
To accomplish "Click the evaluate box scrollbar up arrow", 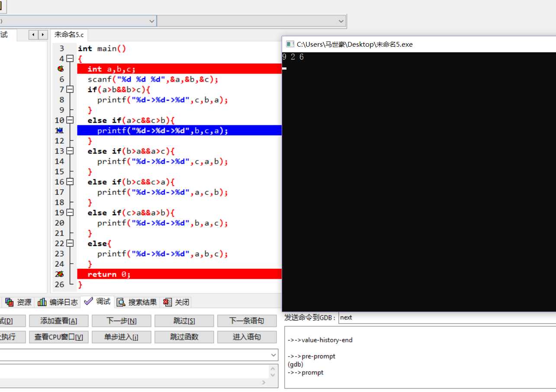I will [273, 369].
